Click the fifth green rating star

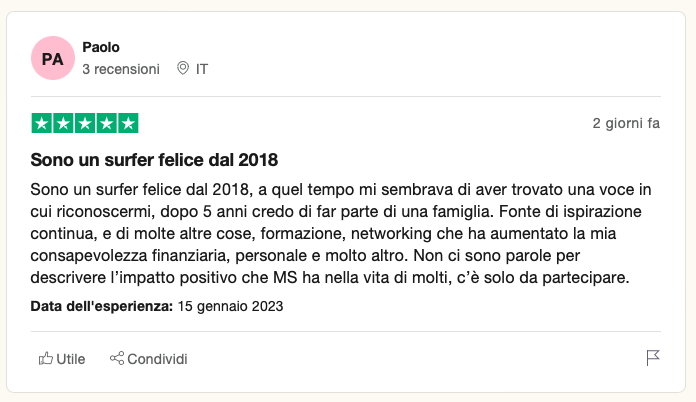(128, 123)
